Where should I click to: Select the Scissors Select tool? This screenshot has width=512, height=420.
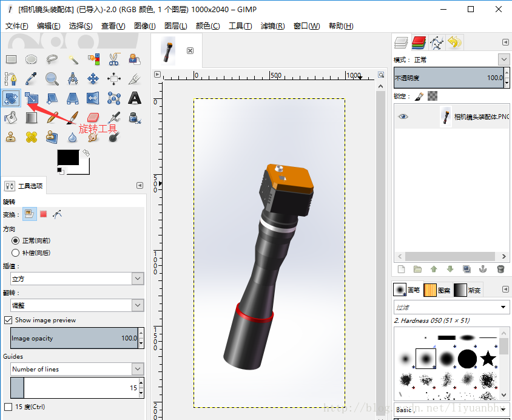click(114, 59)
